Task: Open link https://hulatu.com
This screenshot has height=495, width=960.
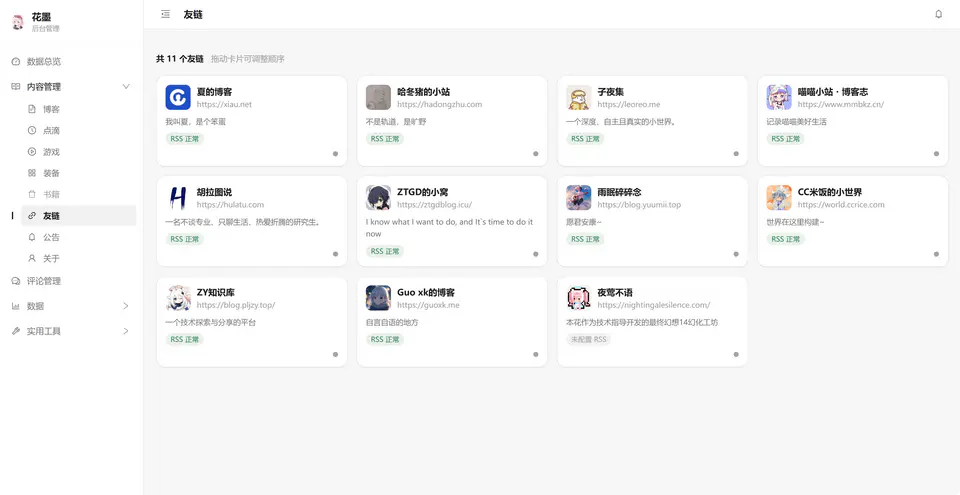Action: click(230, 205)
